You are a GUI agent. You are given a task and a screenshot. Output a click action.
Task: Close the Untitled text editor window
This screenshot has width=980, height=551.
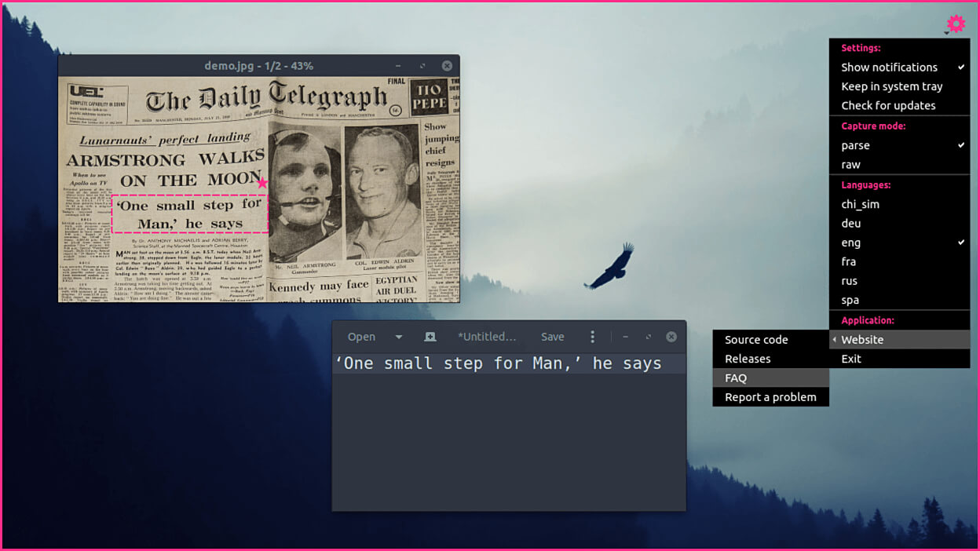point(671,337)
